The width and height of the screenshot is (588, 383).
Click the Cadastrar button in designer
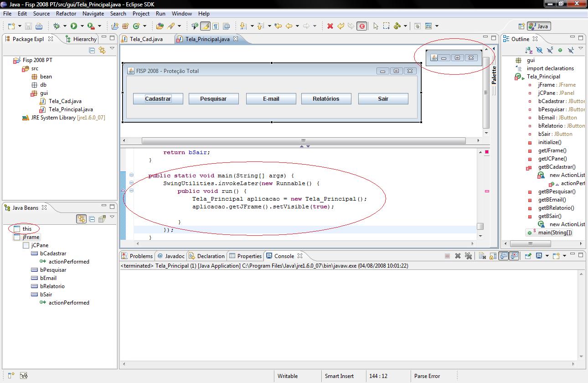[158, 99]
